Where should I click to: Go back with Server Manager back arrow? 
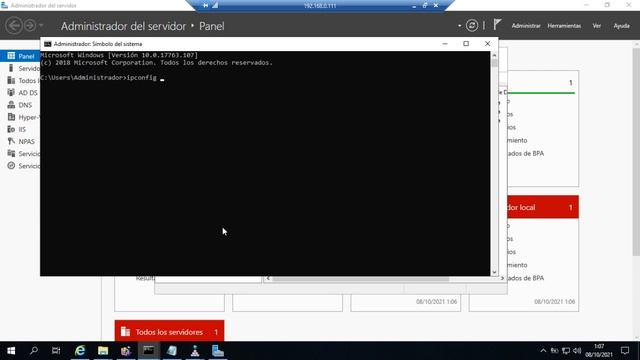click(x=14, y=26)
